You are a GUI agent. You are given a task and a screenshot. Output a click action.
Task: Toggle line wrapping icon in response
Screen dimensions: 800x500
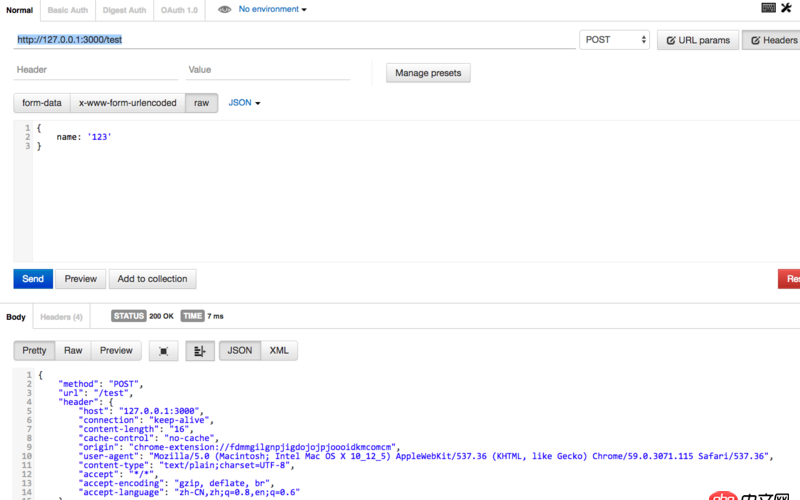click(x=199, y=351)
